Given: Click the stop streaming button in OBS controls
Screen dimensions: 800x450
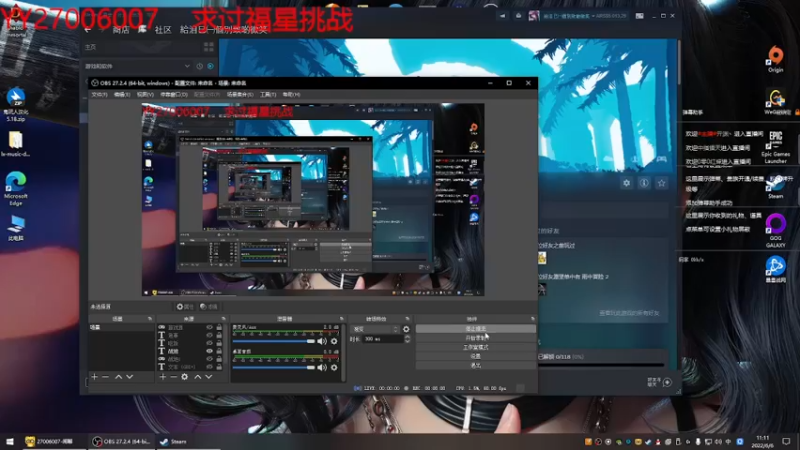Looking at the screenshot, I should click(476, 329).
